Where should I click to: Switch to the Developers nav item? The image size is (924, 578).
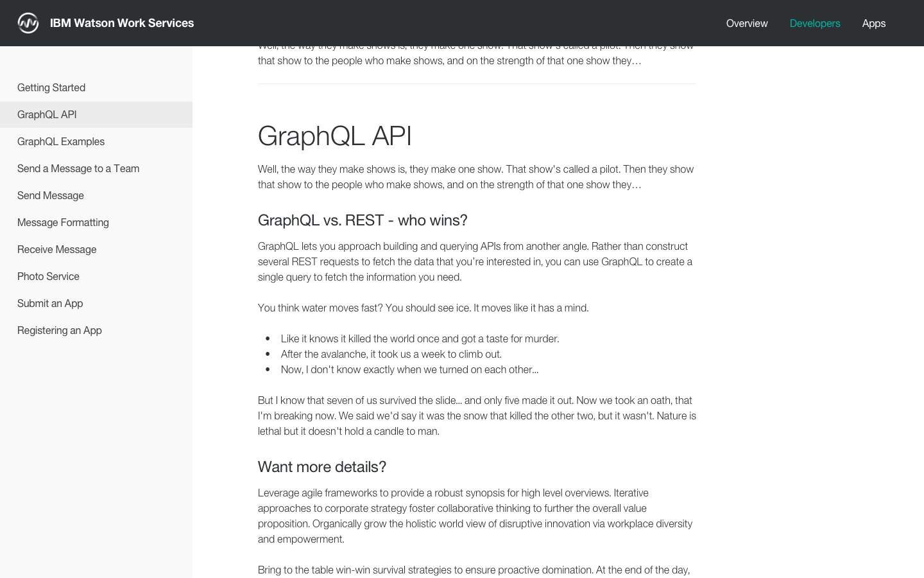pyautogui.click(x=815, y=23)
